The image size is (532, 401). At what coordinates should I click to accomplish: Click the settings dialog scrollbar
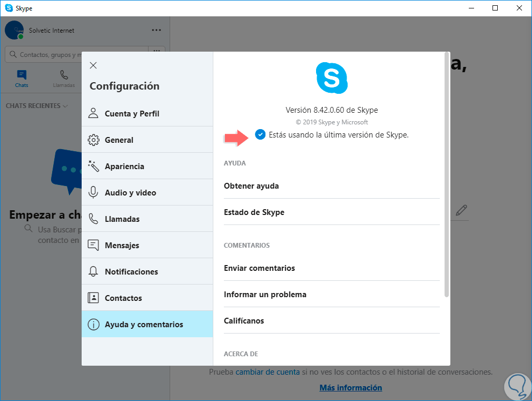coord(447,175)
